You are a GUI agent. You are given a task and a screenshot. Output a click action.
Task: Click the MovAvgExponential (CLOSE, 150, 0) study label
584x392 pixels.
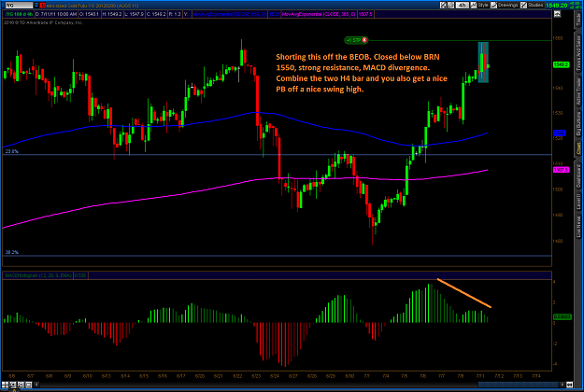click(230, 14)
